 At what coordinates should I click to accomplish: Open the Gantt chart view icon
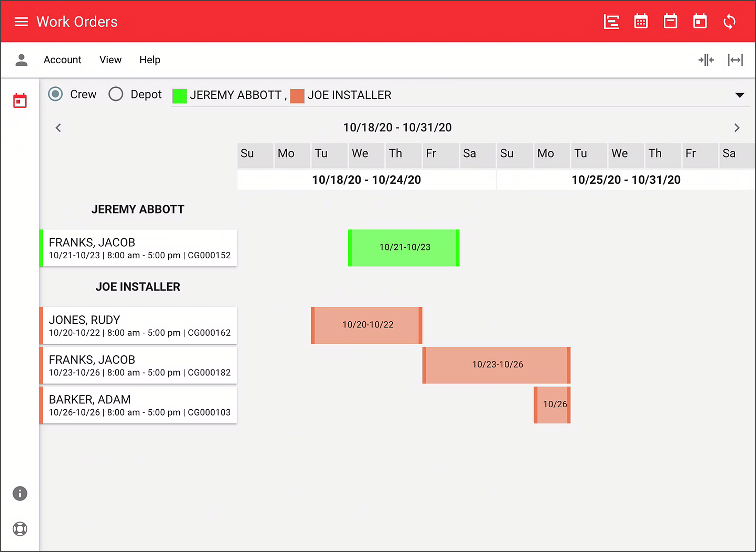point(611,21)
